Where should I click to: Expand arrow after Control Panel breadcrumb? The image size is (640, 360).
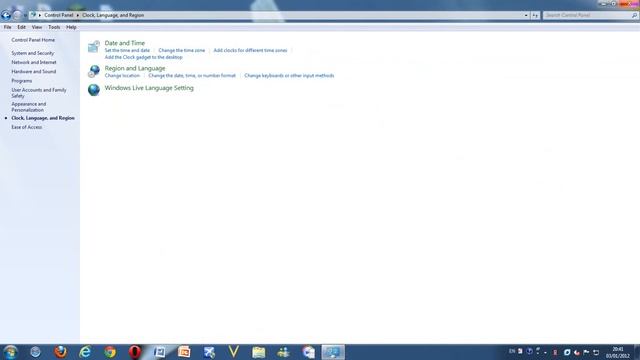(x=78, y=15)
